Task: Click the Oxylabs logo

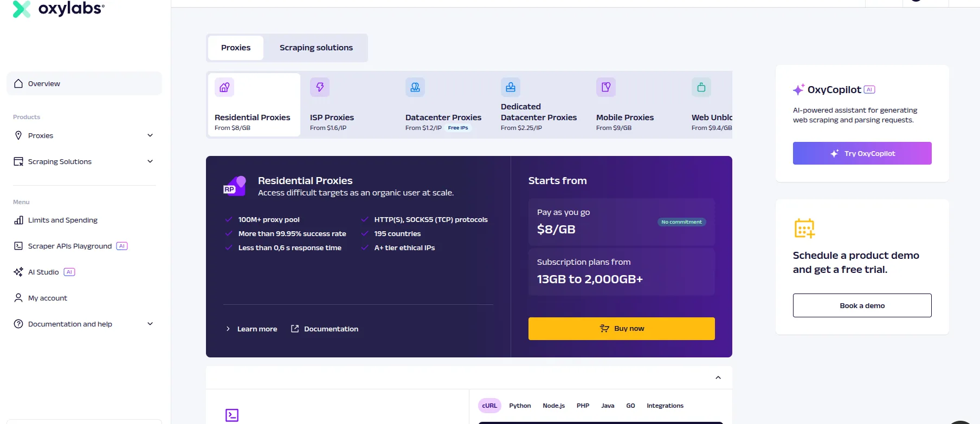Action: (x=59, y=9)
